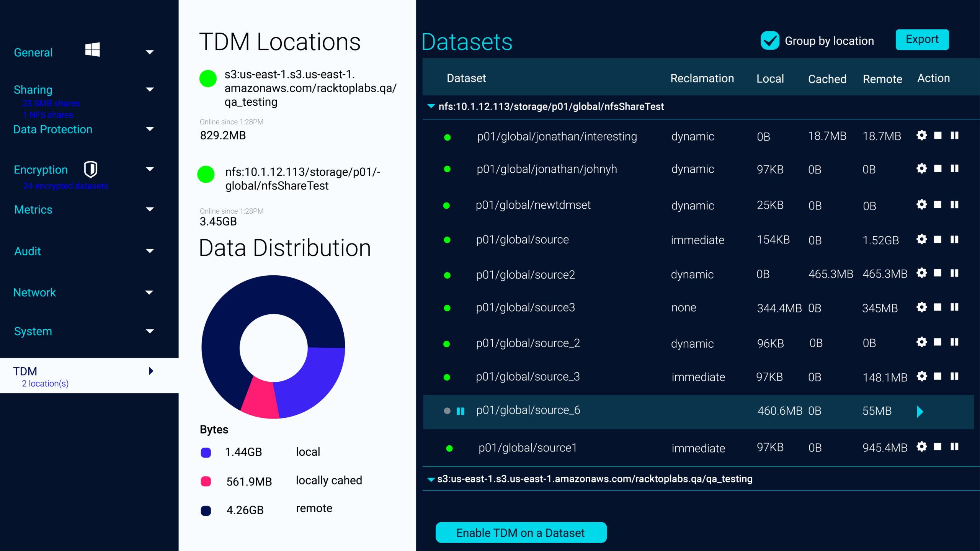This screenshot has width=980, height=551.
Task: Open settings gear for p01/global/newtdmset
Action: point(921,204)
